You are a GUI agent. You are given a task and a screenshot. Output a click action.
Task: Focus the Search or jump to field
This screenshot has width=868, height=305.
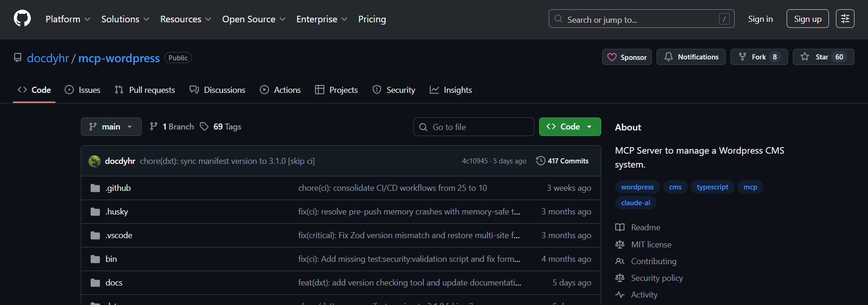point(641,19)
